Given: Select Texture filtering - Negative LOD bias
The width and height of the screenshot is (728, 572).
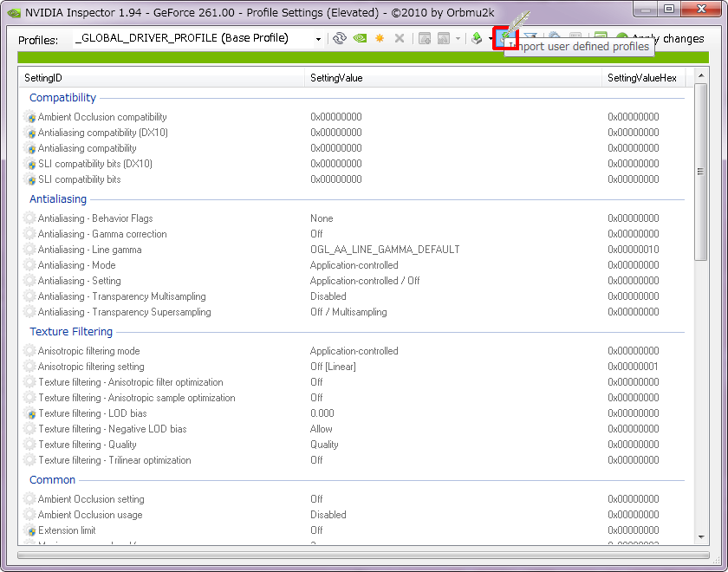Looking at the screenshot, I should click(x=113, y=429).
